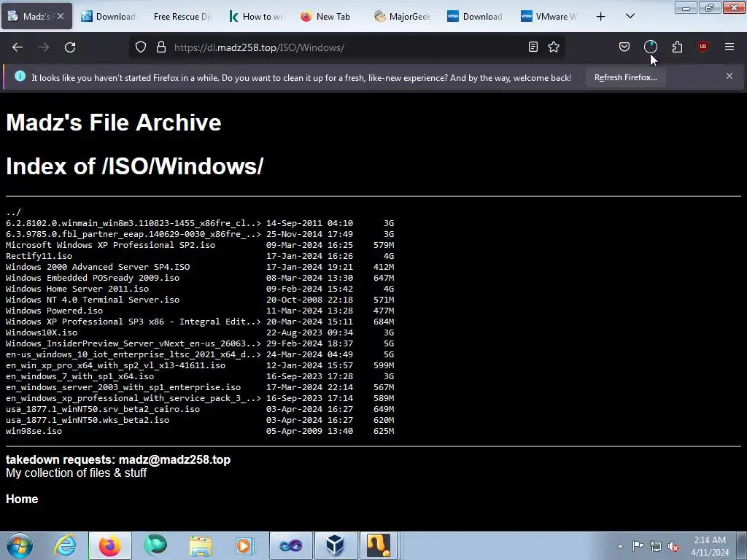This screenshot has height=560, width=747.
Task: Download en_windows_server_2003_with_sp1_enterprise.iso
Action: coord(123,388)
